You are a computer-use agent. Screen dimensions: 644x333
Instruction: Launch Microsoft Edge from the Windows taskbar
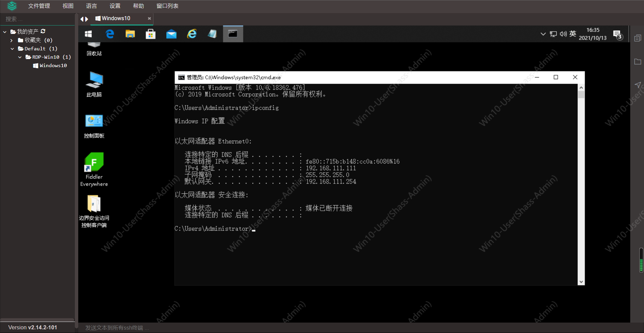click(x=110, y=34)
